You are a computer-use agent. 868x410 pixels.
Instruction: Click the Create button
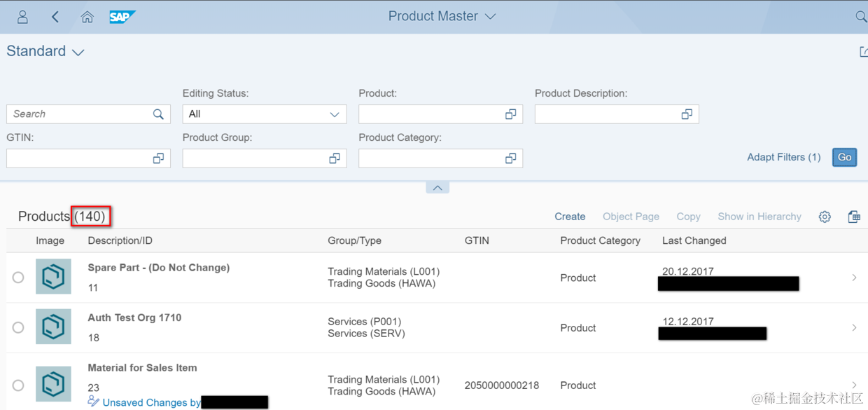(x=570, y=217)
